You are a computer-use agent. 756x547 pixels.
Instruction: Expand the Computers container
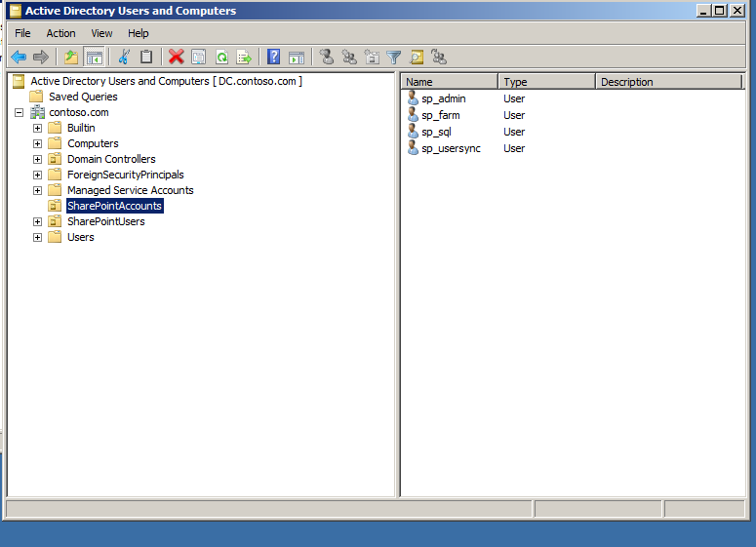[x=37, y=143]
